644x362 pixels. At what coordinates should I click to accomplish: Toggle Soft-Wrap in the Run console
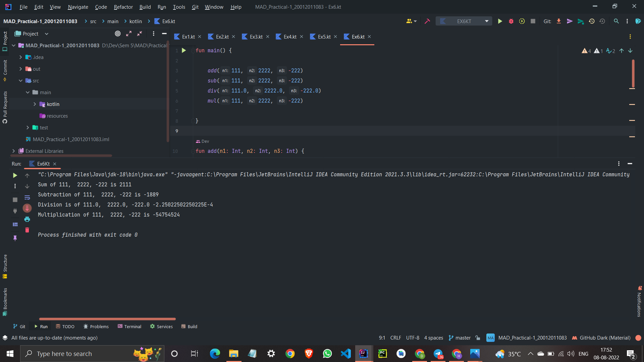click(27, 197)
